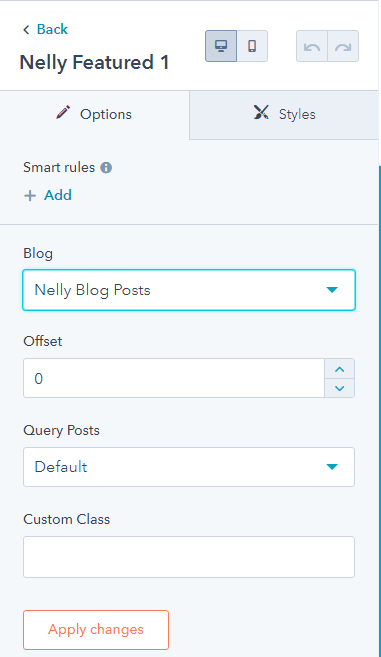Click the Apply changes button
Image resolution: width=381 pixels, height=657 pixels.
click(x=96, y=630)
